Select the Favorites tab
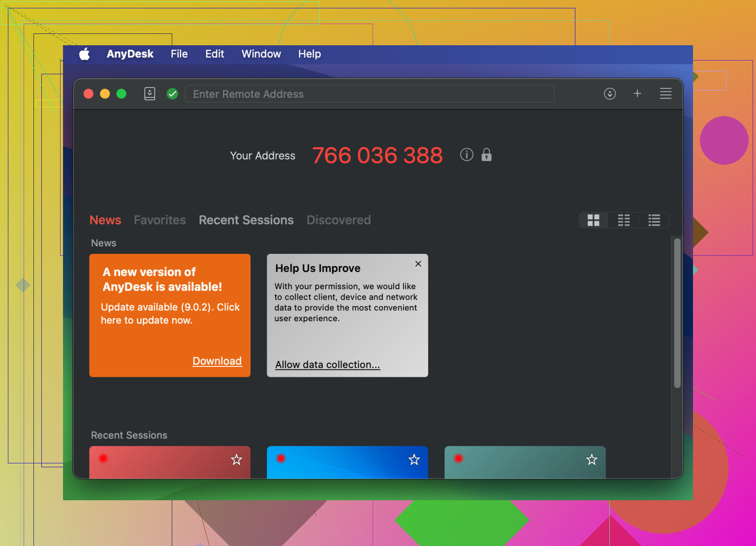The height and width of the screenshot is (546, 756). 160,220
